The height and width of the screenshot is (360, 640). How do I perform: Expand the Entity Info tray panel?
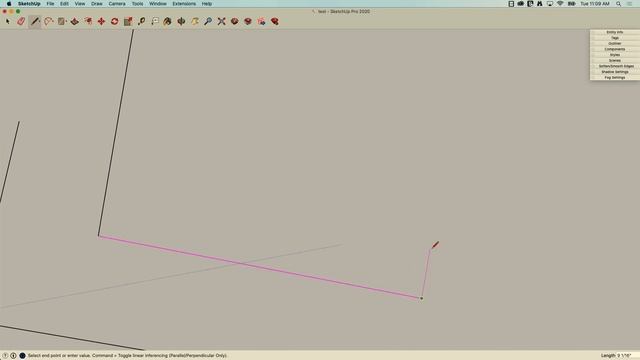tap(615, 32)
